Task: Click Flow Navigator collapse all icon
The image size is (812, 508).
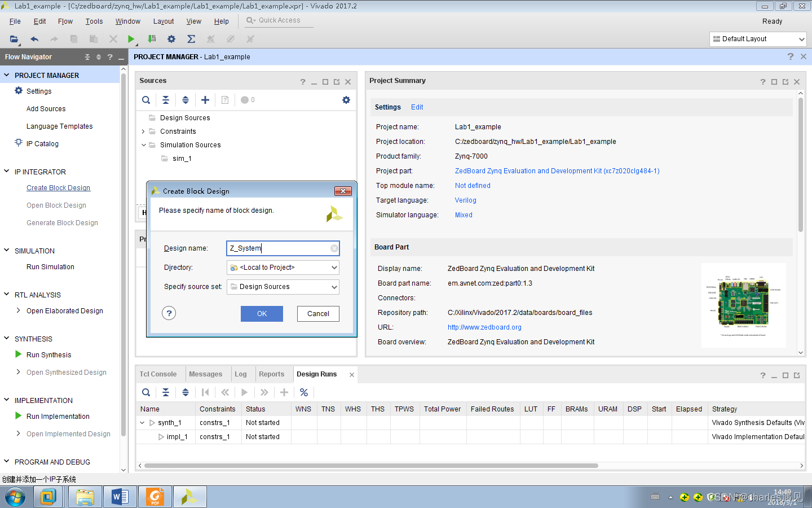Action: point(87,57)
